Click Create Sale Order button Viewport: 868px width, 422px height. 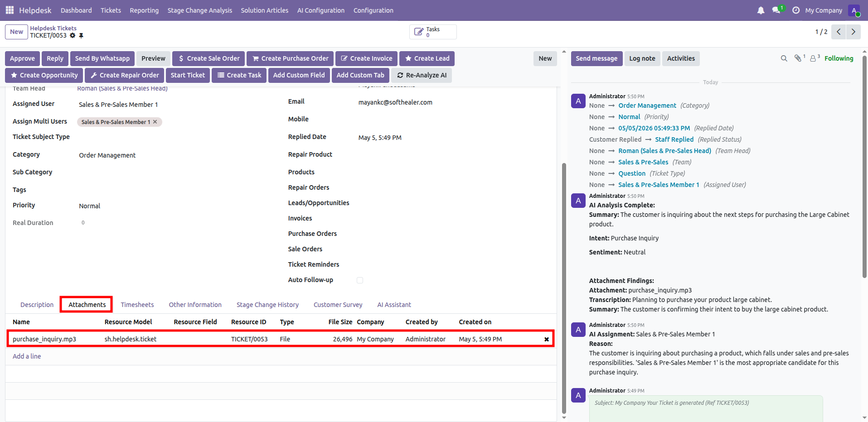click(x=209, y=58)
